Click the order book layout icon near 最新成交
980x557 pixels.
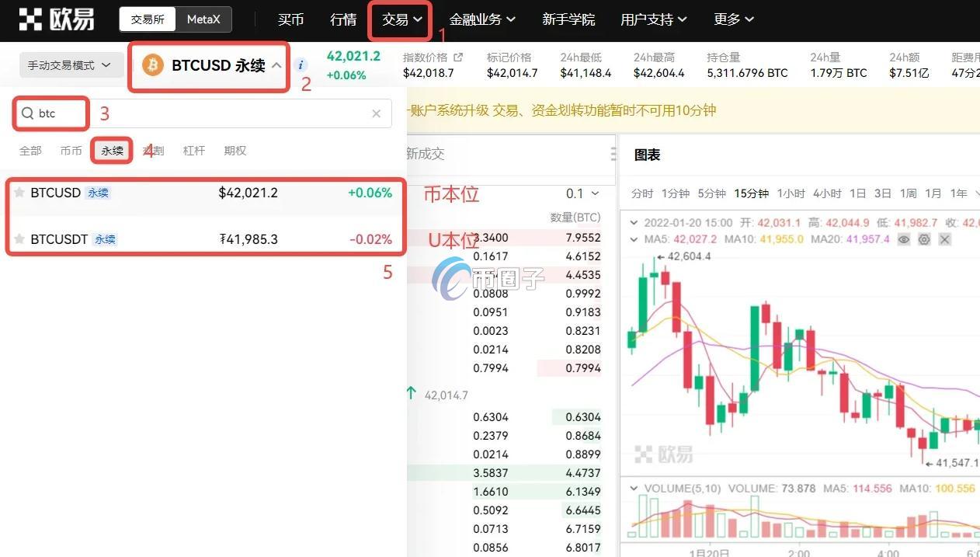tap(613, 152)
